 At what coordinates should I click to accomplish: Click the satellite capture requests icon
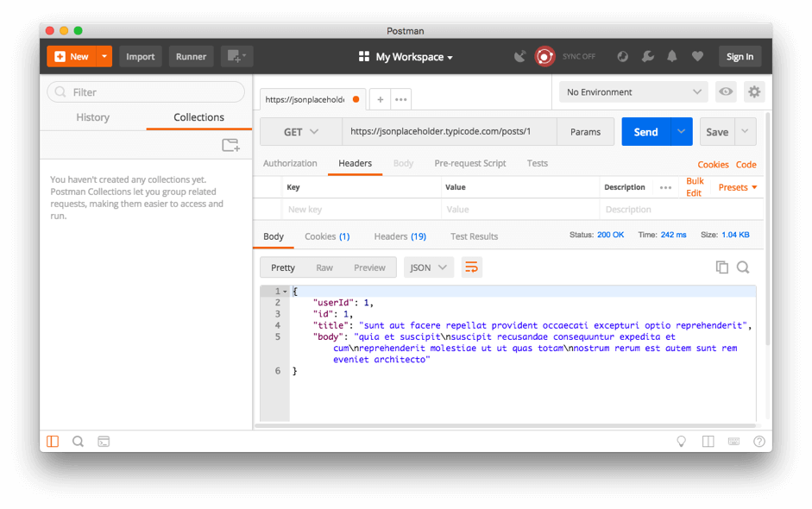(x=520, y=56)
